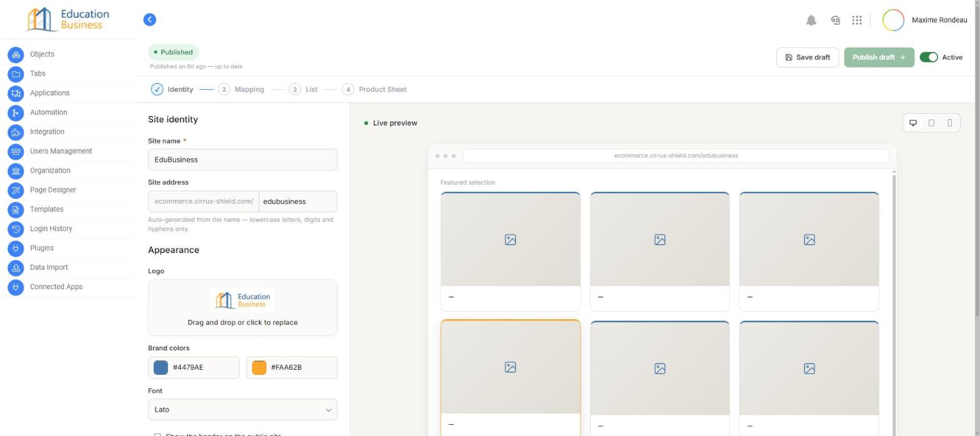The height and width of the screenshot is (436, 980).
Task: Open the Applications icon in sidebar
Action: [x=16, y=94]
